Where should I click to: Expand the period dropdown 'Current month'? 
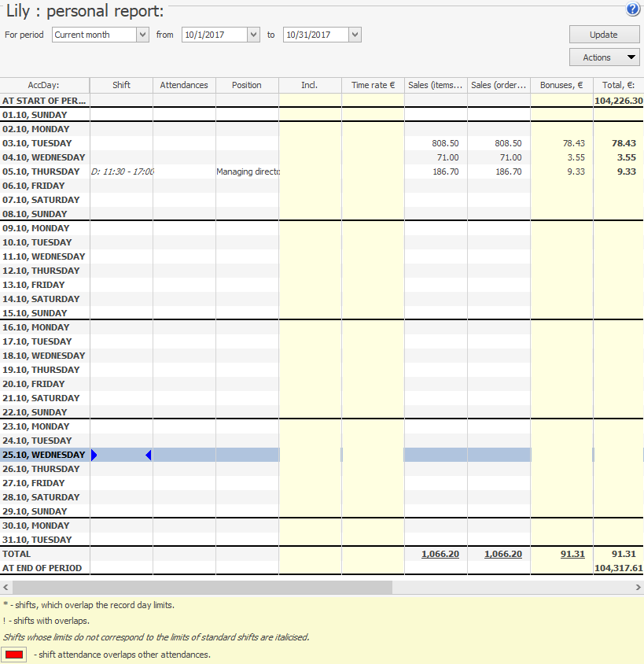pyautogui.click(x=142, y=35)
